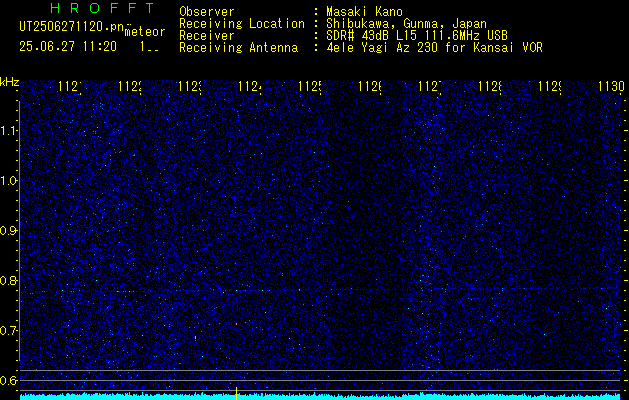Click the 0.9 kHz frequency tick label

coord(9,231)
